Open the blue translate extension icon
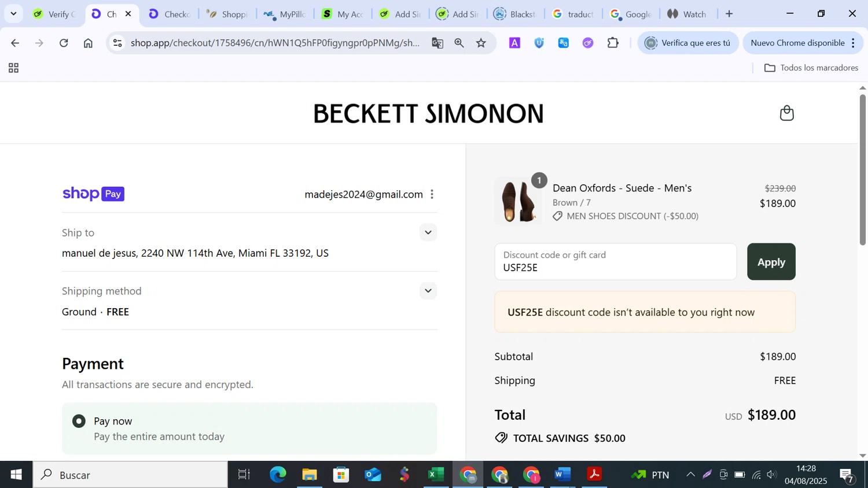Screen dimensions: 868x488 coord(563,43)
